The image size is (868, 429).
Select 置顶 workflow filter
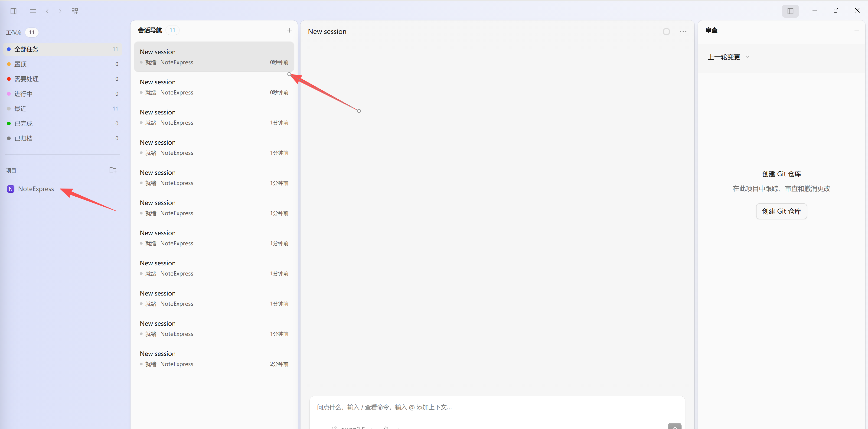tap(63, 64)
